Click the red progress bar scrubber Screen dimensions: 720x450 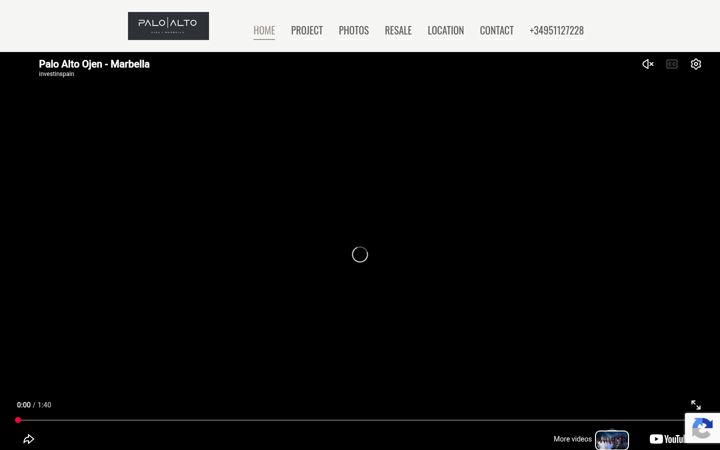point(18,420)
